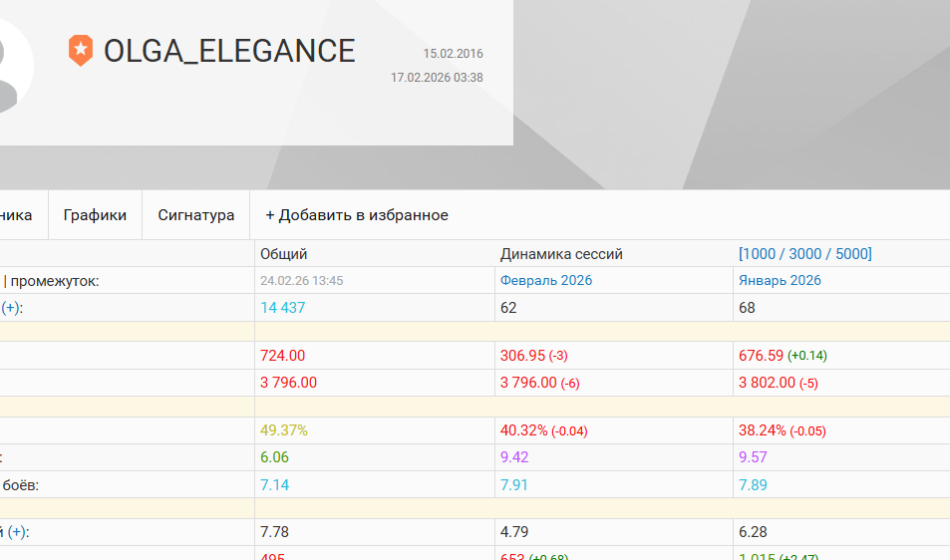Click the value 9.57
This screenshot has height=560, width=950.
click(x=753, y=457)
